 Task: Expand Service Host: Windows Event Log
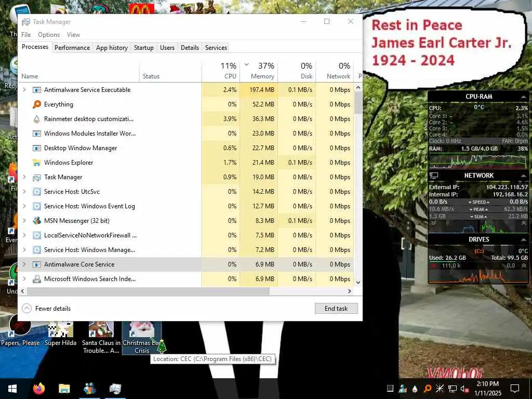(x=24, y=206)
